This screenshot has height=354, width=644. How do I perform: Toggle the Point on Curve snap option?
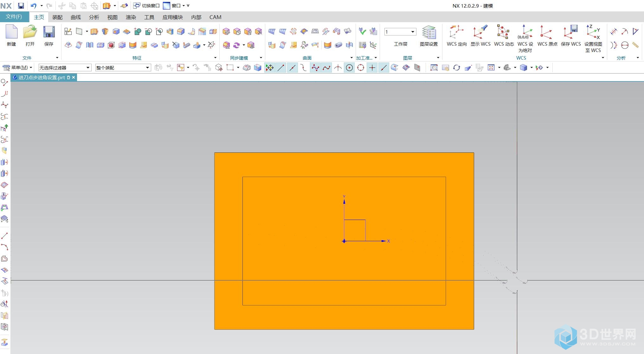coord(383,68)
